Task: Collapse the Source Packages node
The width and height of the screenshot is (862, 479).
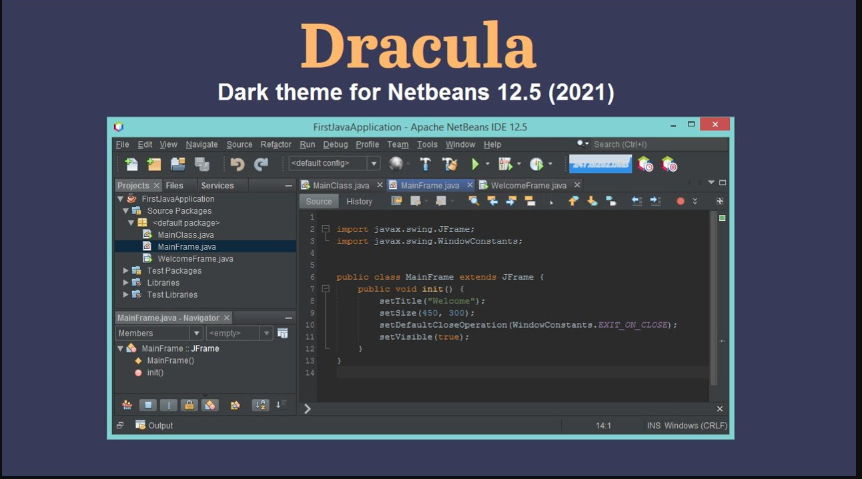Action: pos(126,211)
